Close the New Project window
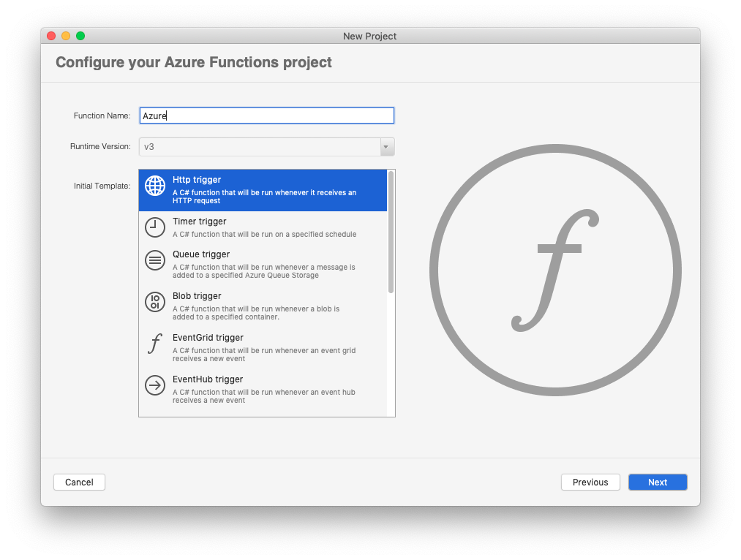 click(51, 36)
